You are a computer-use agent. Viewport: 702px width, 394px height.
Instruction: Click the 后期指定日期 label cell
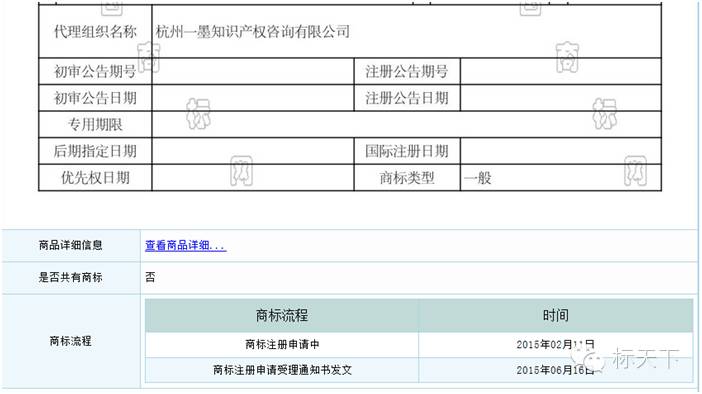tap(95, 151)
